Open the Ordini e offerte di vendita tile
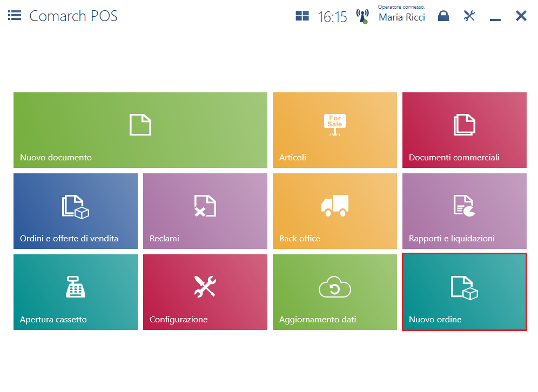The width and height of the screenshot is (538, 392). 75,211
